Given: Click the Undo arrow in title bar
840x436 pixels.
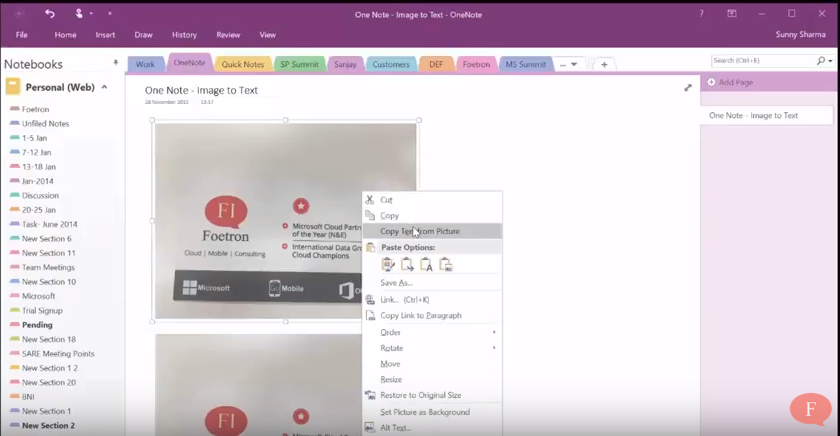Looking at the screenshot, I should pyautogui.click(x=50, y=13).
